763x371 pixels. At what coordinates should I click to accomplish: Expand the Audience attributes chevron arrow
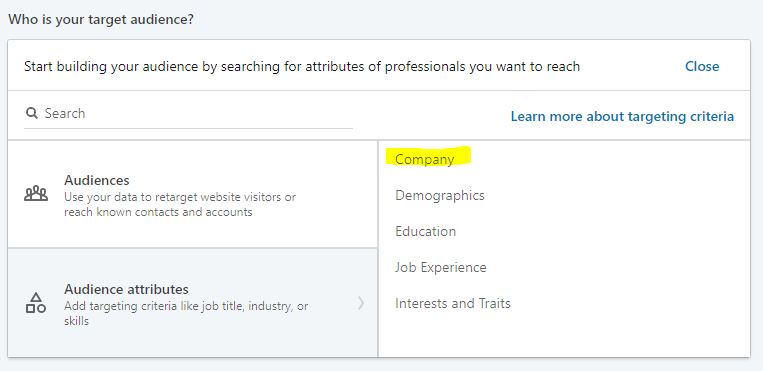click(x=361, y=303)
